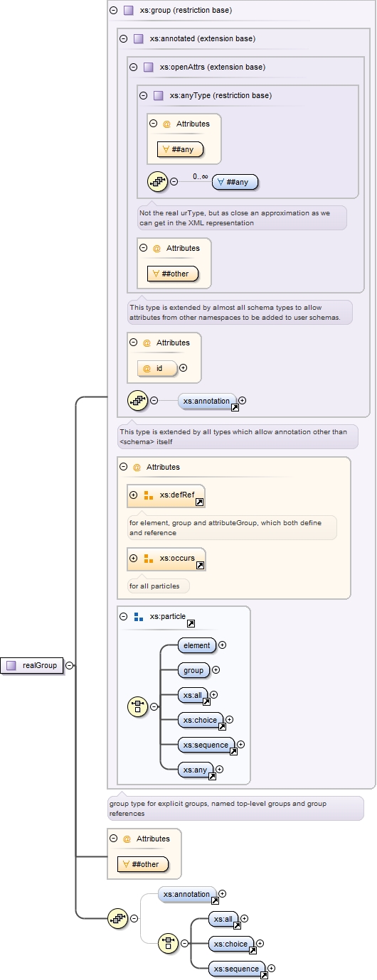Viewport: 377px width, 980px height.
Task: Select the group element box
Action: (193, 670)
